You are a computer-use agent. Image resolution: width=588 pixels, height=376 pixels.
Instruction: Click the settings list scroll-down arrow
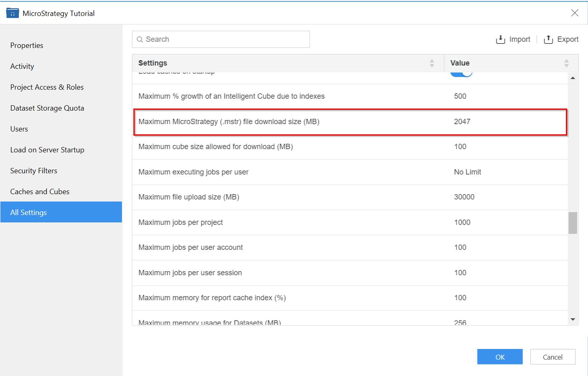coord(573,319)
